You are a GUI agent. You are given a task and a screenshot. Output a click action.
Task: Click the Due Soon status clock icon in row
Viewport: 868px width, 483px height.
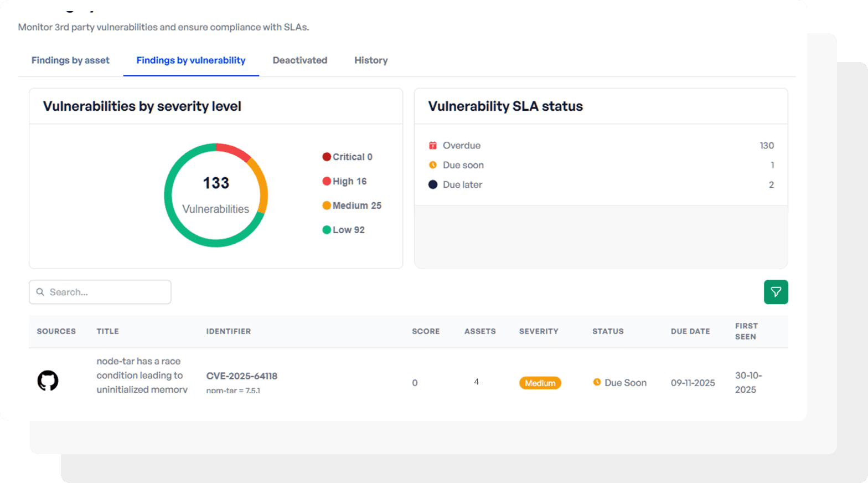597,382
